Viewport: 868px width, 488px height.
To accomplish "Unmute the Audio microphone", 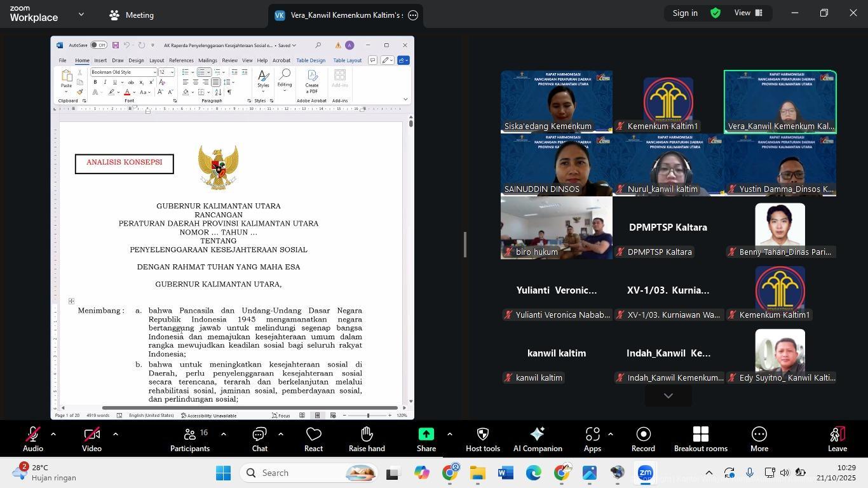I will point(32,439).
